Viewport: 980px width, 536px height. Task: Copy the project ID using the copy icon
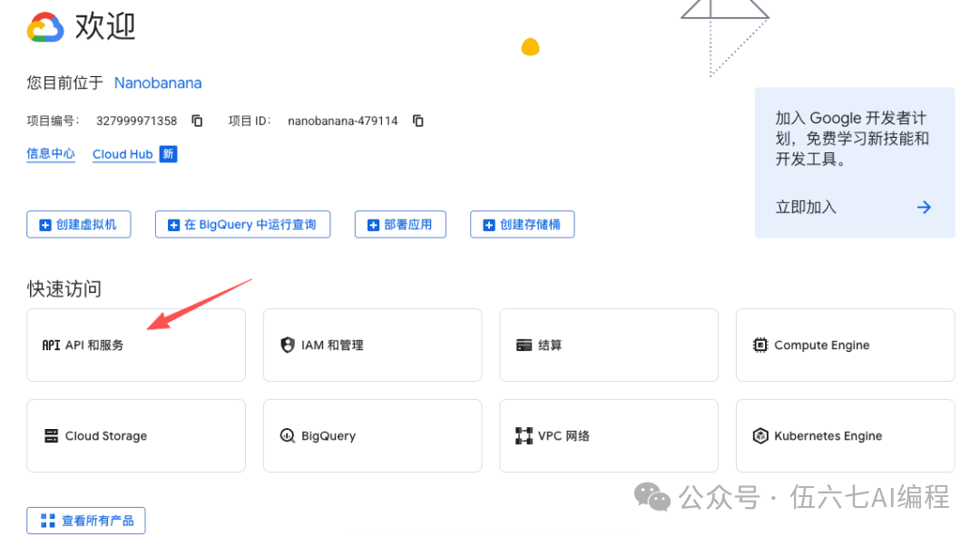tap(417, 120)
